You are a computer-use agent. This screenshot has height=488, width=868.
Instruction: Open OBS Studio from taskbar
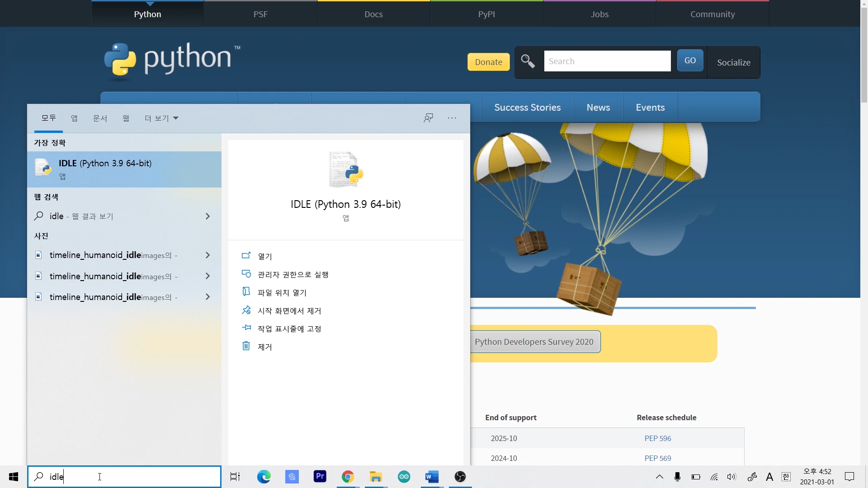click(460, 476)
